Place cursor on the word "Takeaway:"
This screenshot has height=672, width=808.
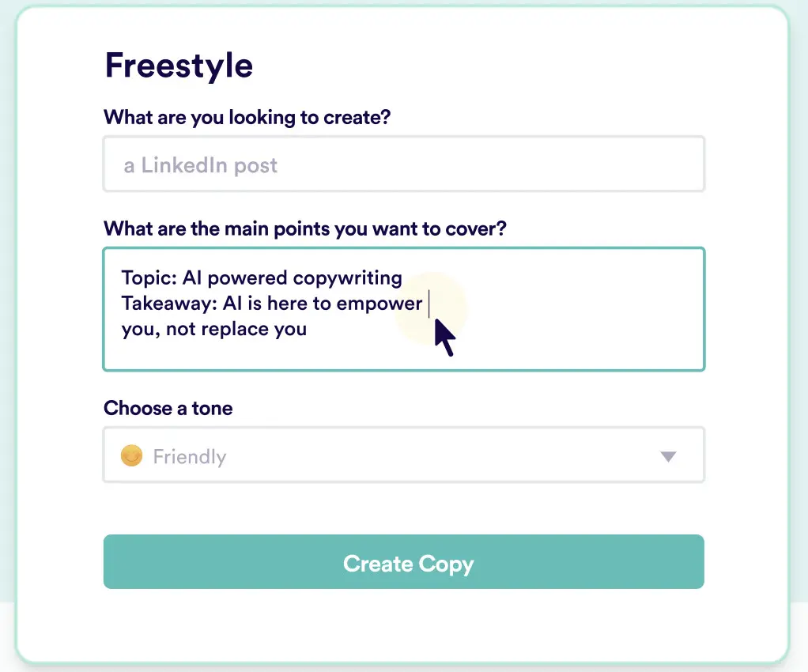click(161, 304)
